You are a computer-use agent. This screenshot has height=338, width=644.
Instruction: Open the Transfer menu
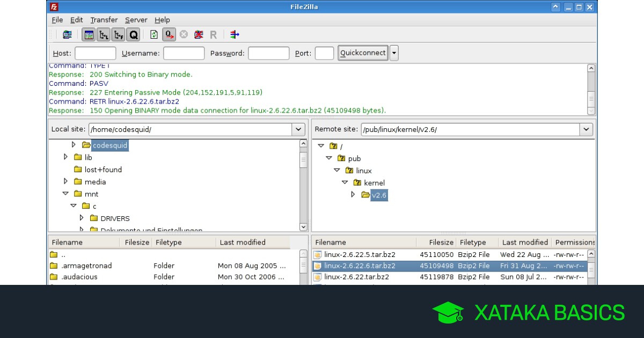point(104,20)
